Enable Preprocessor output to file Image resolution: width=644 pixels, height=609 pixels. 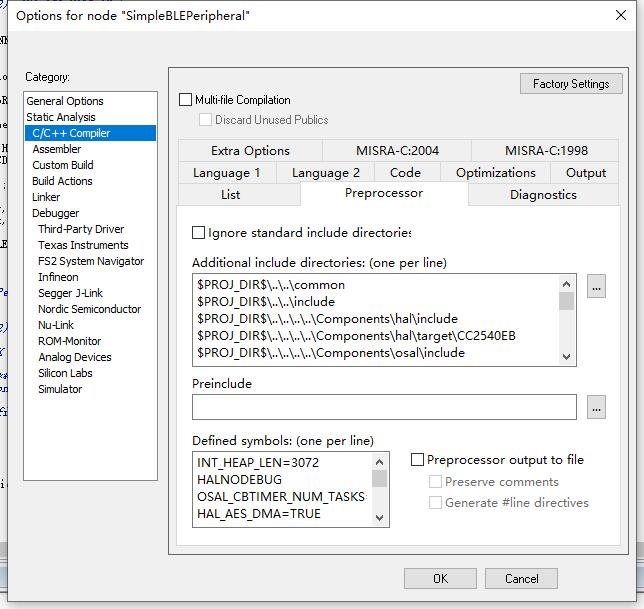click(x=418, y=460)
